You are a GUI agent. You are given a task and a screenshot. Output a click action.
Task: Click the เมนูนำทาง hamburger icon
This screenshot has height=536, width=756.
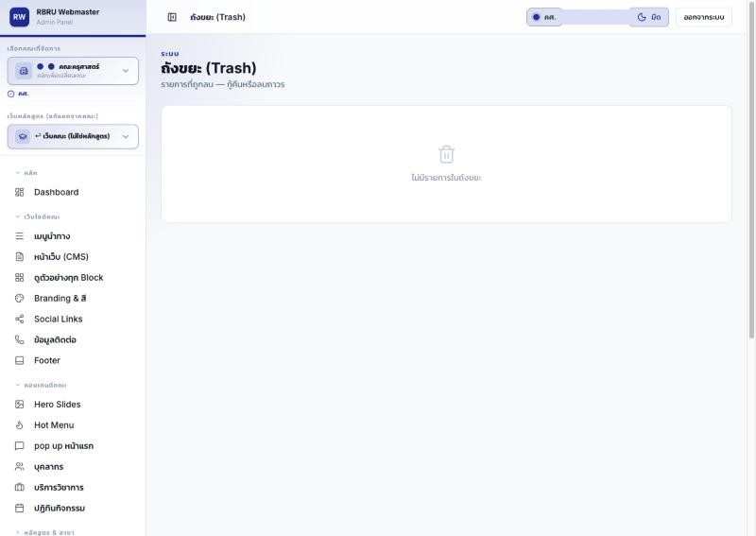coord(19,236)
